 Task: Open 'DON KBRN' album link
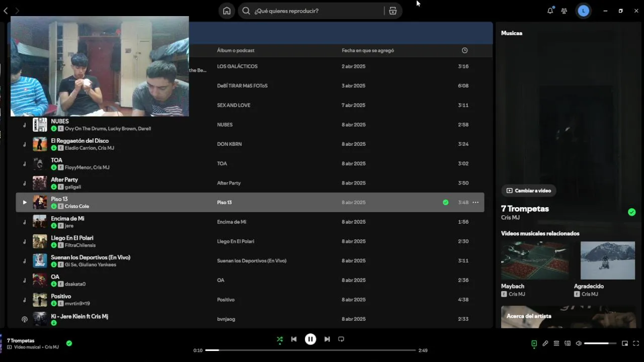pyautogui.click(x=229, y=144)
